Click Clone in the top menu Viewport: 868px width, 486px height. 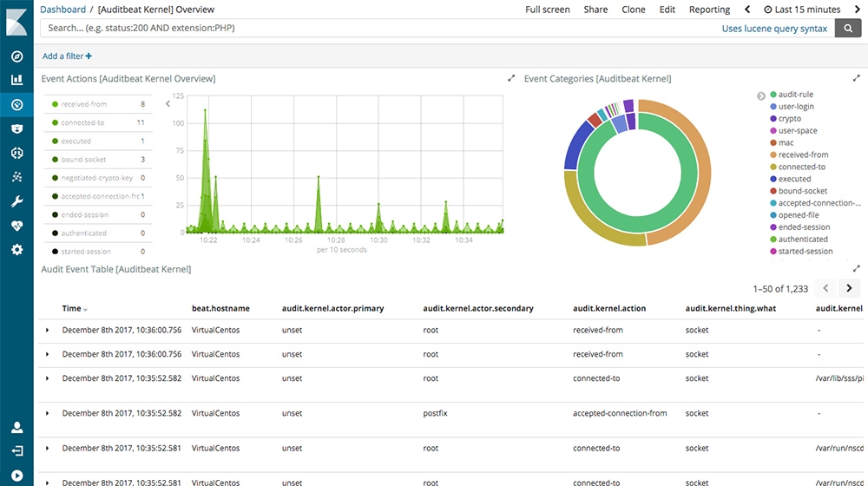click(634, 10)
